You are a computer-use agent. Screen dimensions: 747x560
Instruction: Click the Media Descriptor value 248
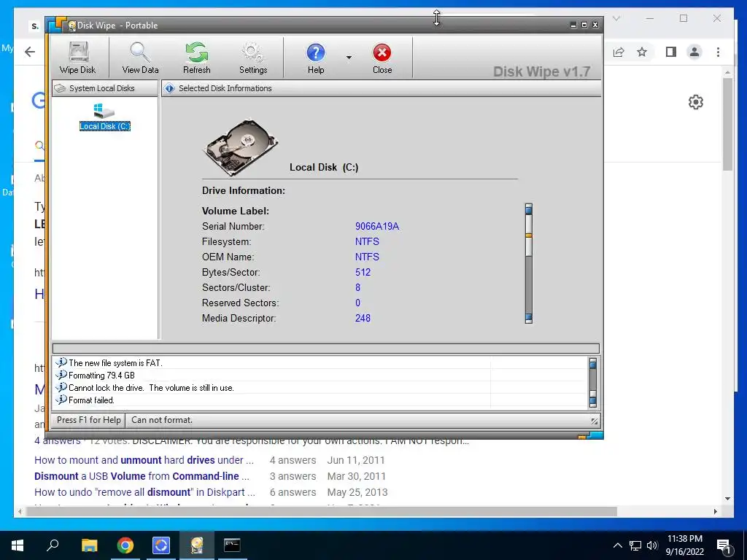click(x=363, y=318)
